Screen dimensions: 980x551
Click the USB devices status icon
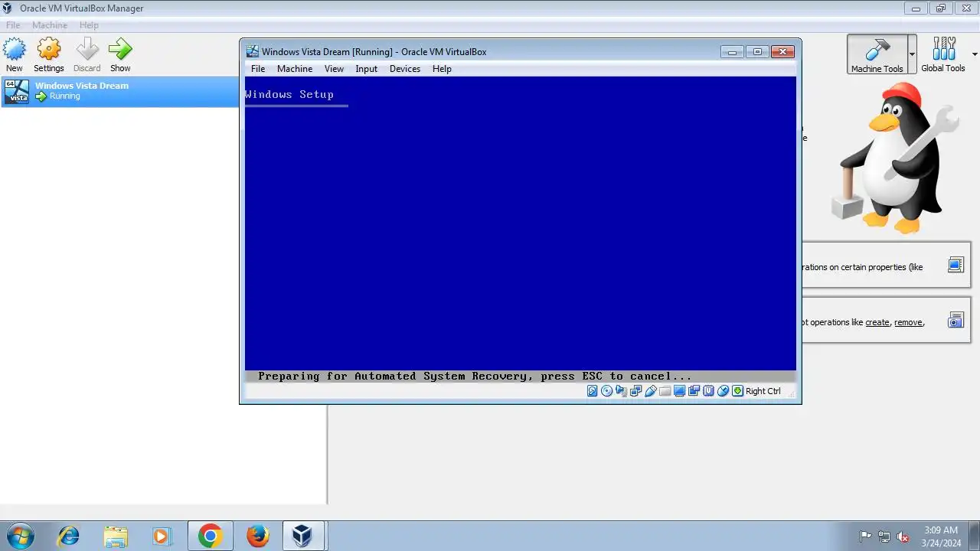tap(650, 391)
